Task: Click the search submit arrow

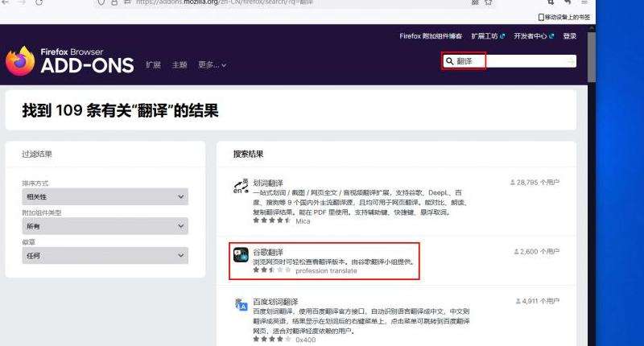Action: tap(571, 61)
